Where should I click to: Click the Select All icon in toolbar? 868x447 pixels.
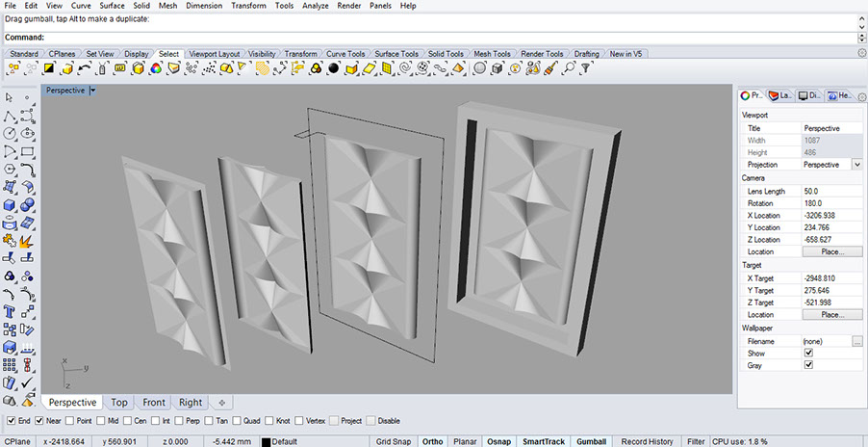click(x=14, y=68)
